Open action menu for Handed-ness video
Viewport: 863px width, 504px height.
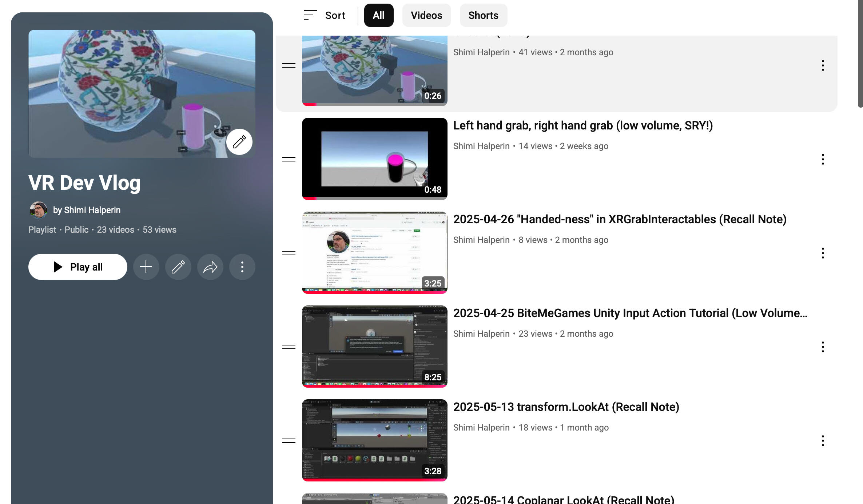pyautogui.click(x=823, y=253)
